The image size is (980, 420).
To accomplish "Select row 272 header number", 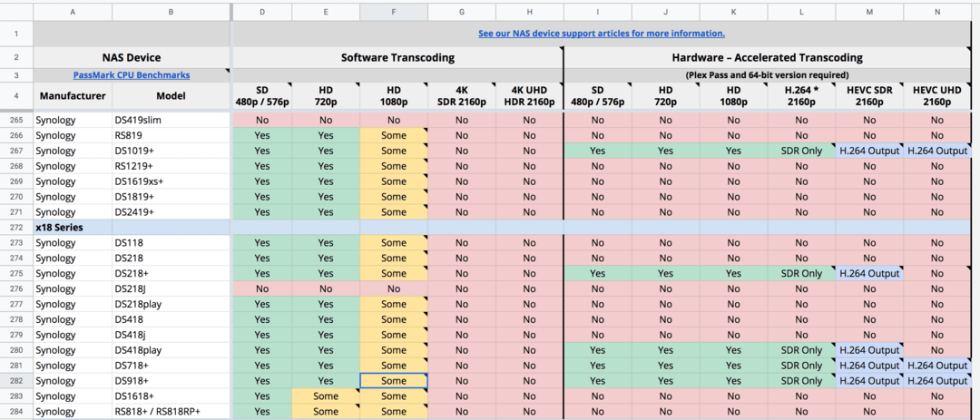I will tap(15, 227).
